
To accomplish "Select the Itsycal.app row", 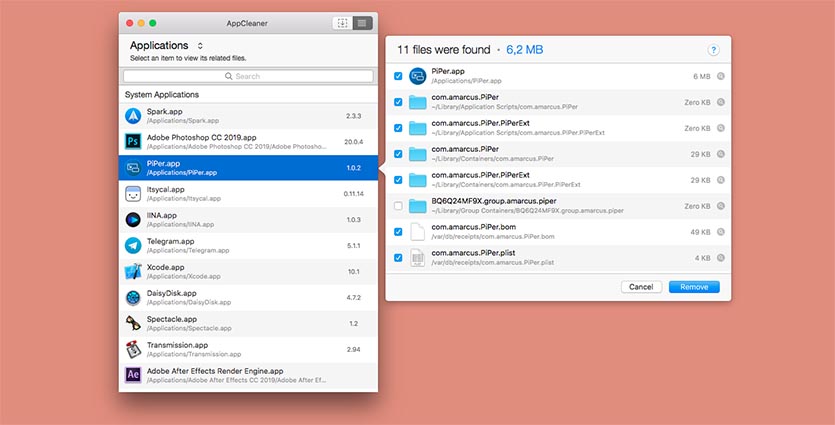I will point(248,194).
